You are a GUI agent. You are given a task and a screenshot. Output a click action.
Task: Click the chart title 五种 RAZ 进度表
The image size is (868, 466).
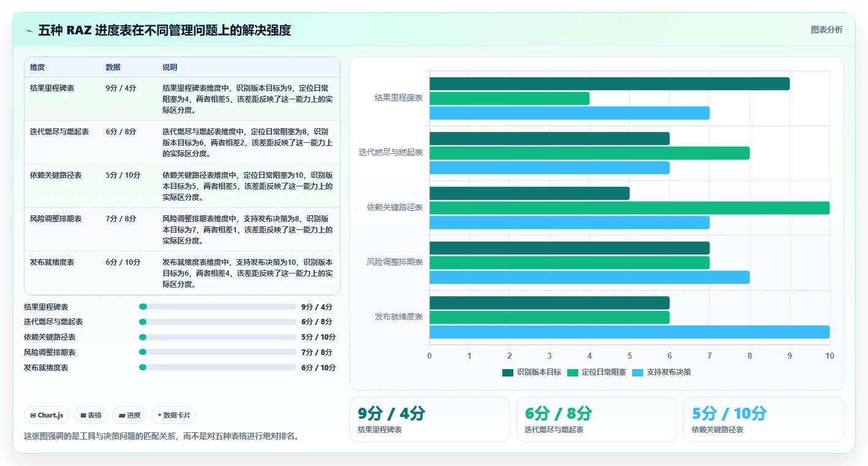(164, 30)
